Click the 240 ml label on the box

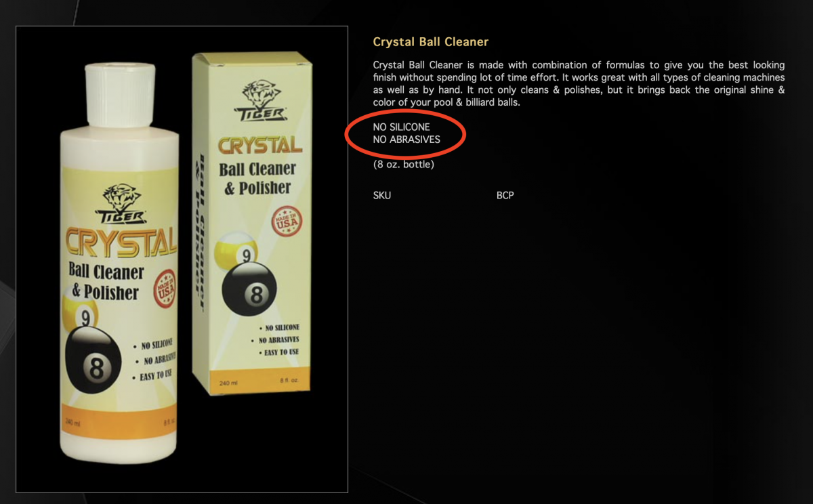(226, 384)
